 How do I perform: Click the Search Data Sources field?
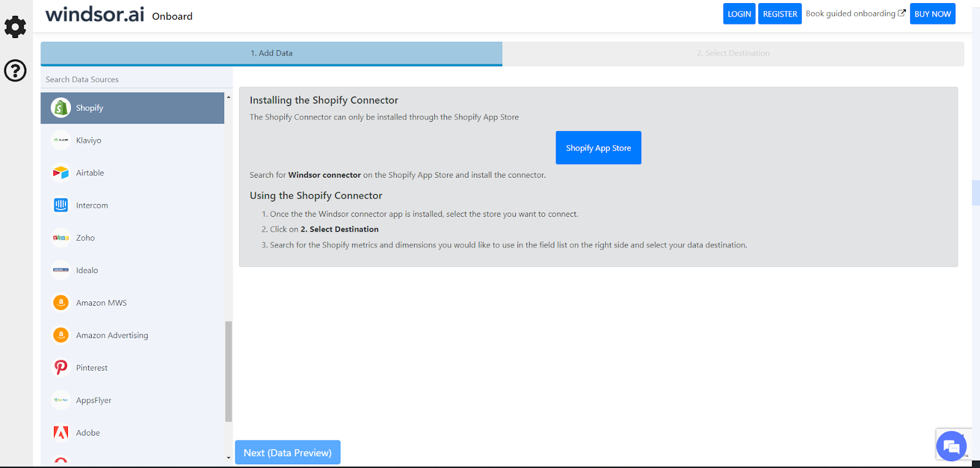pos(137,80)
